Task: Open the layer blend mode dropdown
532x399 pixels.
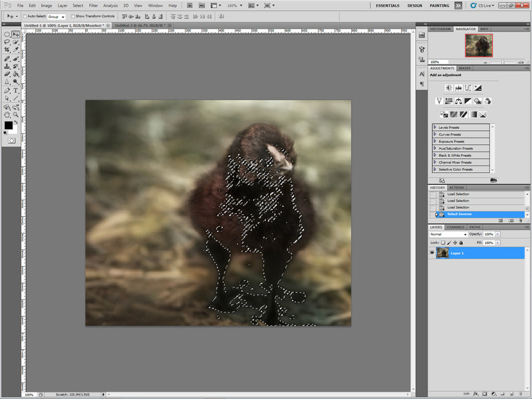Action: pyautogui.click(x=448, y=234)
